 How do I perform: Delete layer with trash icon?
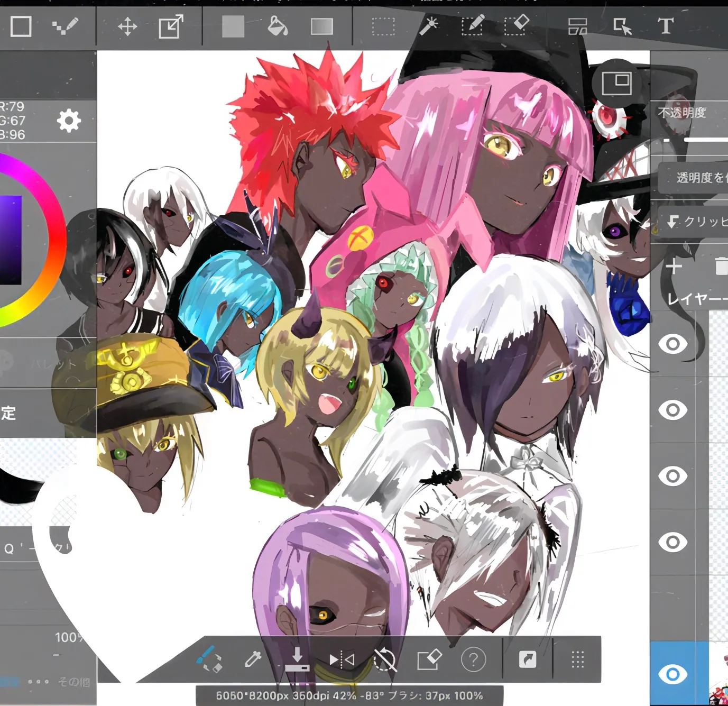(721, 266)
